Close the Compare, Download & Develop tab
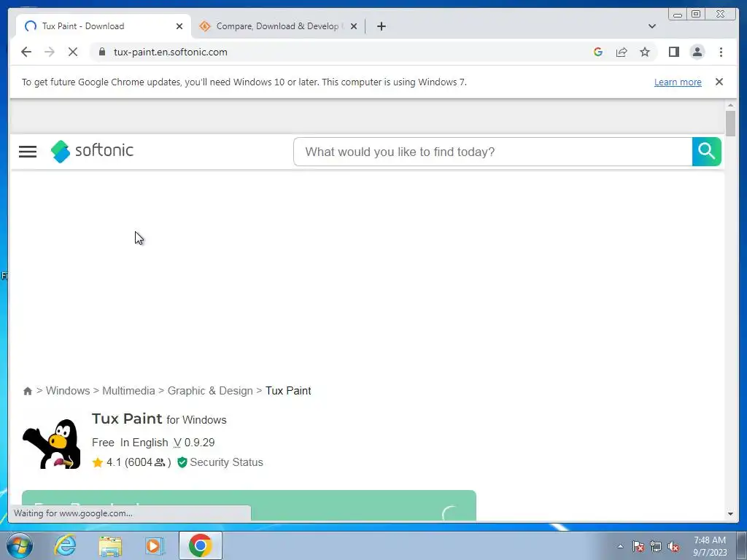 point(354,26)
